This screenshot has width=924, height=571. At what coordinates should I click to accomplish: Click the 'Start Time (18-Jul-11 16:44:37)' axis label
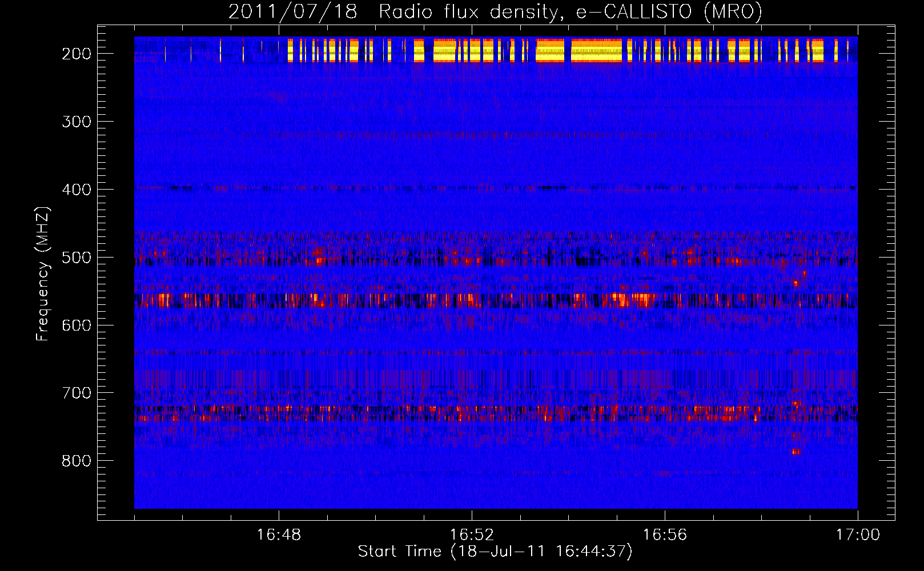pyautogui.click(x=495, y=552)
